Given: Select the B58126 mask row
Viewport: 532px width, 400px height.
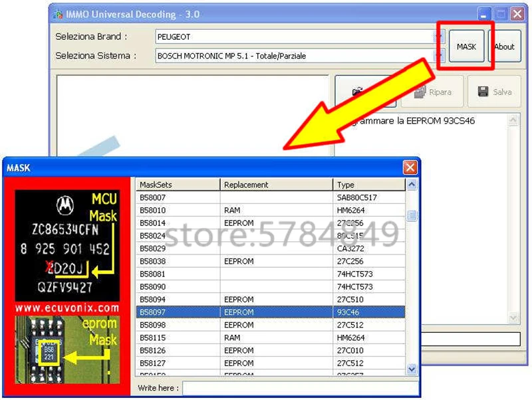Looking at the screenshot, I should click(x=271, y=350).
